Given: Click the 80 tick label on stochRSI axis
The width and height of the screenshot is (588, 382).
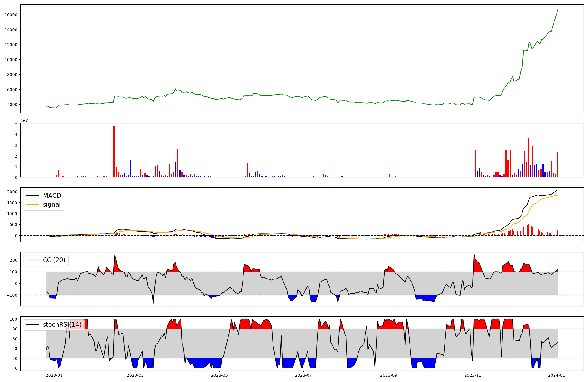Looking at the screenshot, I should pos(15,329).
